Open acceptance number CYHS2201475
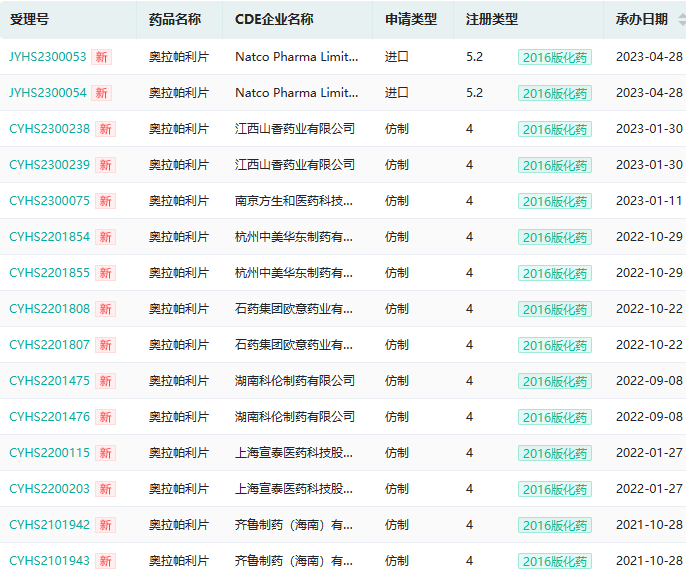The image size is (686, 576). [x=49, y=381]
